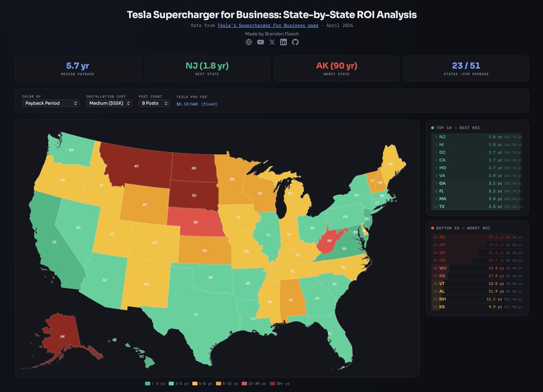Select the TX row in Top 10 list
The width and height of the screenshot is (543, 392).
477,207
